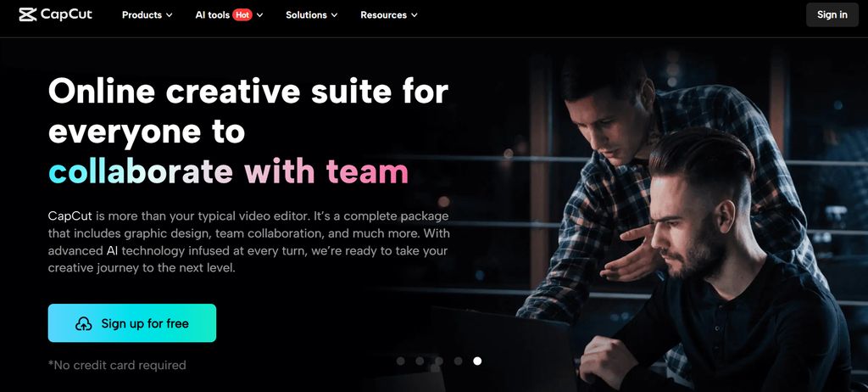Expand the AI tools chevron arrow

coord(259,15)
